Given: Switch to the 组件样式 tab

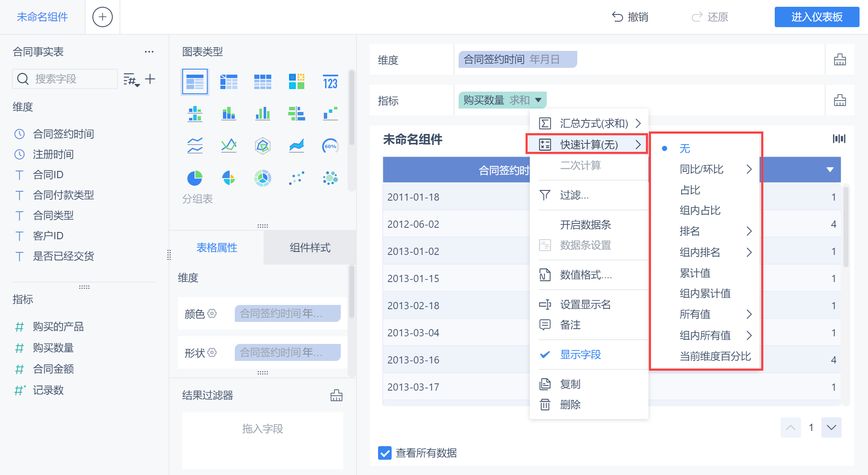Looking at the screenshot, I should click(x=310, y=248).
